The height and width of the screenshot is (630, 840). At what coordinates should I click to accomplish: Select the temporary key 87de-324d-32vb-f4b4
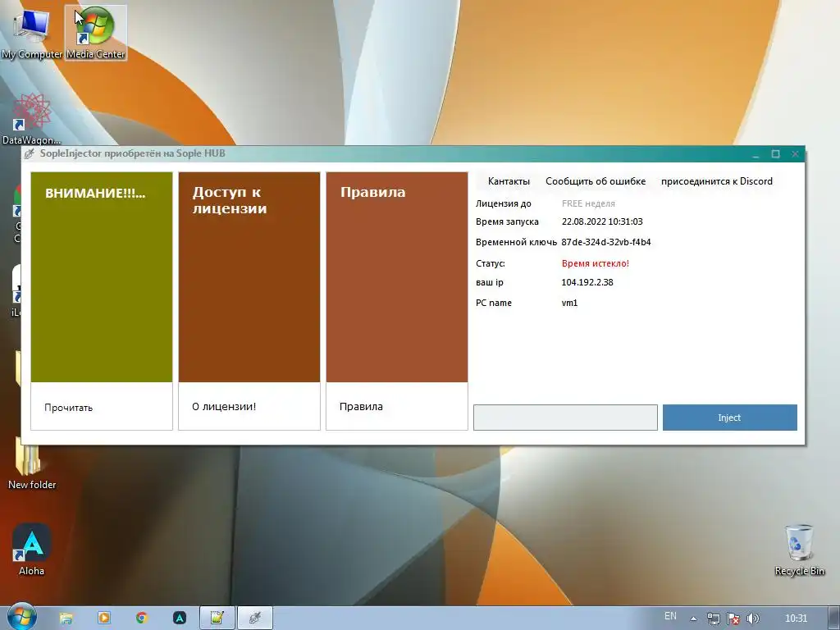click(606, 242)
